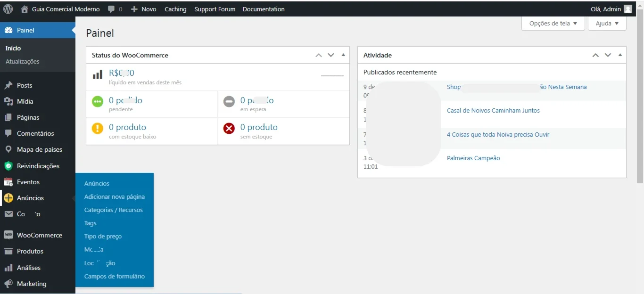Open Tipo de preço in the flyout
This screenshot has height=294, width=644.
point(103,236)
